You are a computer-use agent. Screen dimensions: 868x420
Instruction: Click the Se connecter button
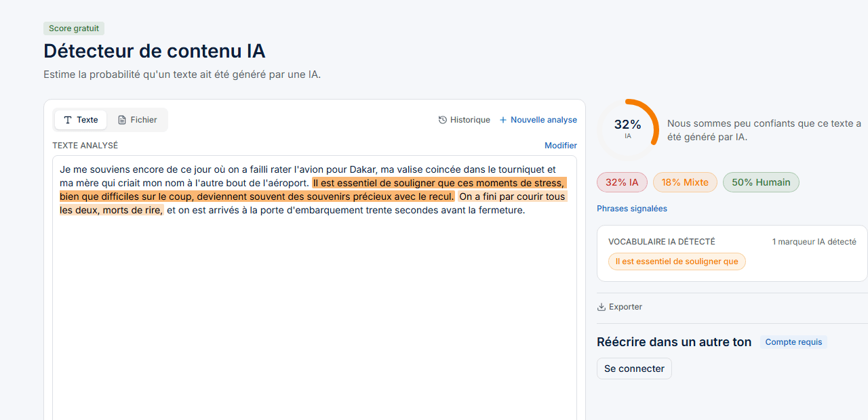(x=634, y=369)
